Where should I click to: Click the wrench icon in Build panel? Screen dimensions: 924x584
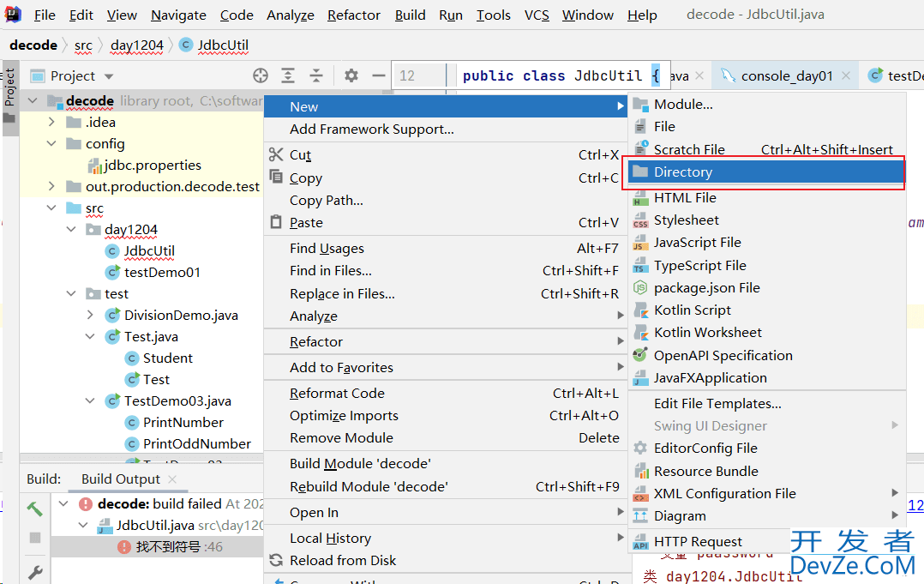(35, 571)
